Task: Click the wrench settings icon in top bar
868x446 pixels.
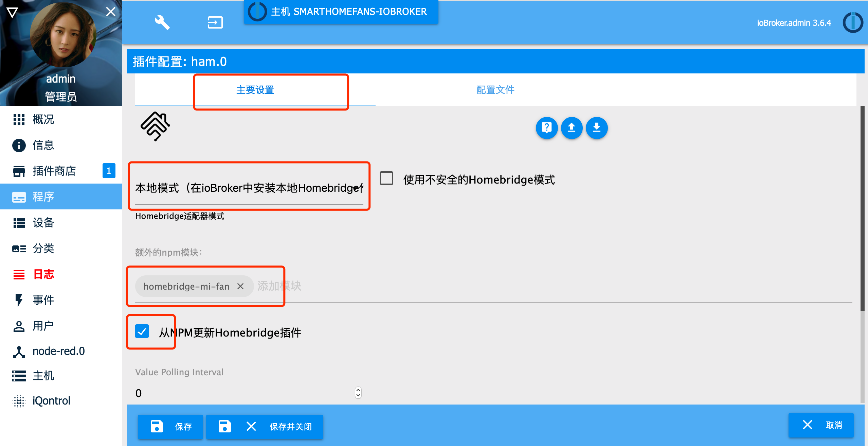Action: [162, 22]
